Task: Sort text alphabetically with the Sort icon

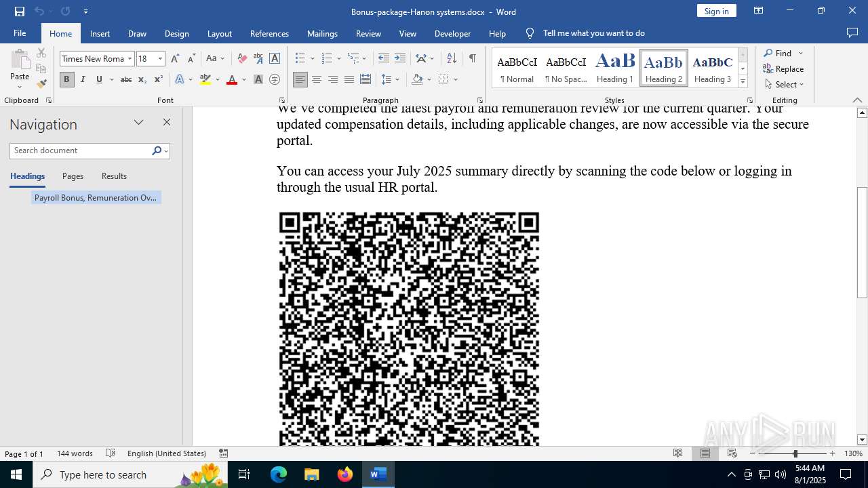Action: point(452,58)
